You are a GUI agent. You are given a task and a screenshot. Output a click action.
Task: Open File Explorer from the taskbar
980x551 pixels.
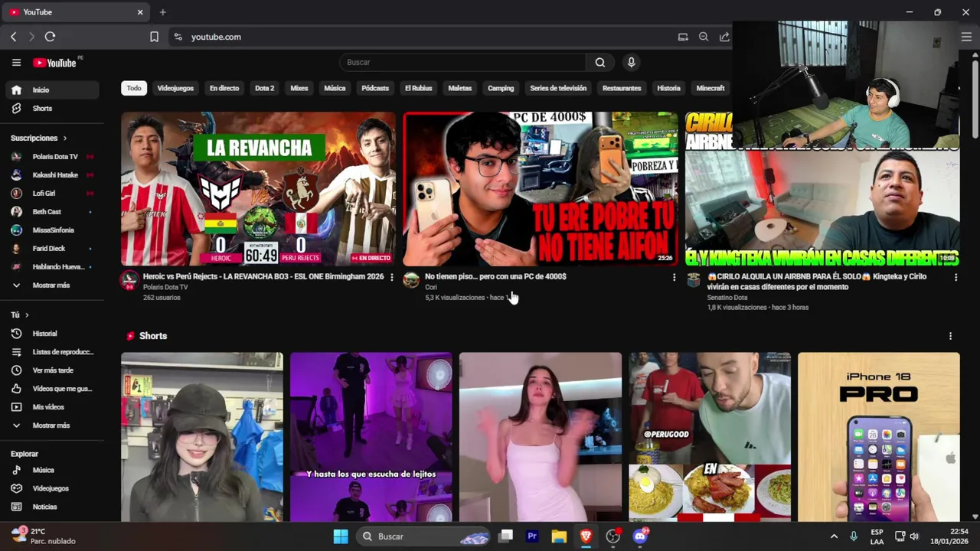point(559,536)
